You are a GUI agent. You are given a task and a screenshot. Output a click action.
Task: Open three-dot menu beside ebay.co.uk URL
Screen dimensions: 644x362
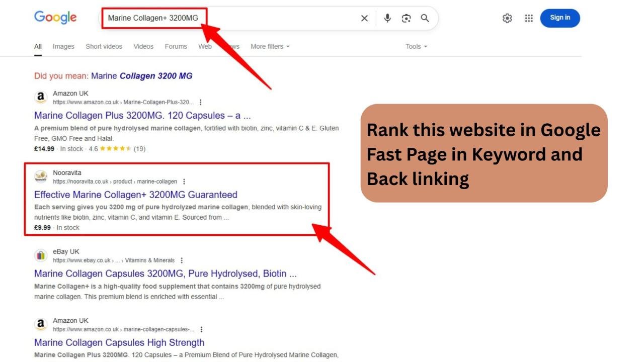[182, 260]
